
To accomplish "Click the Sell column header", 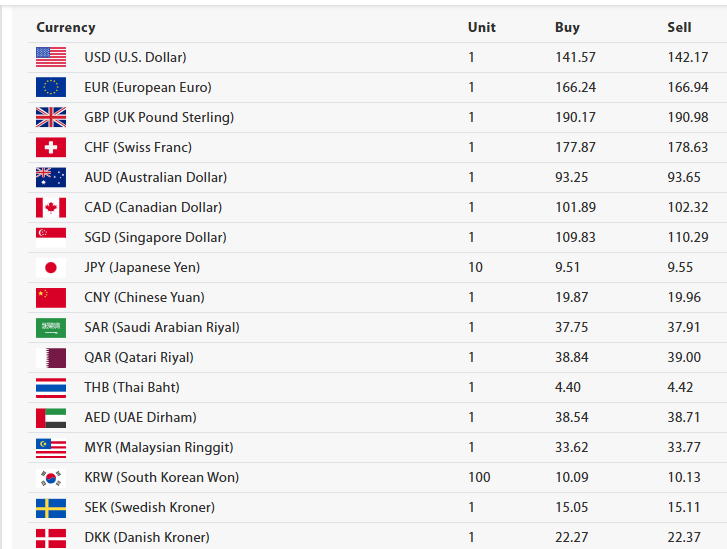I will tap(679, 27).
